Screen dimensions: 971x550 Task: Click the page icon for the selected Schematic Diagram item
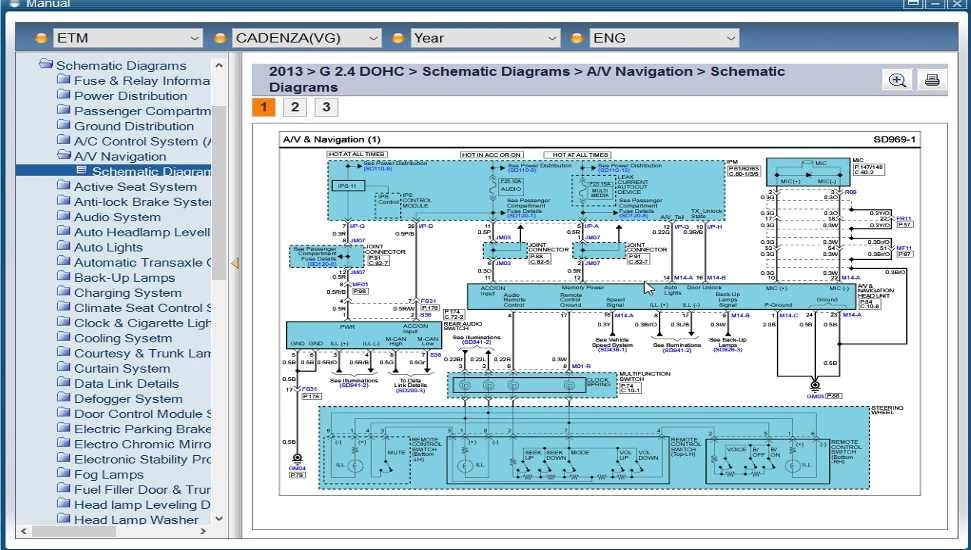click(x=82, y=171)
